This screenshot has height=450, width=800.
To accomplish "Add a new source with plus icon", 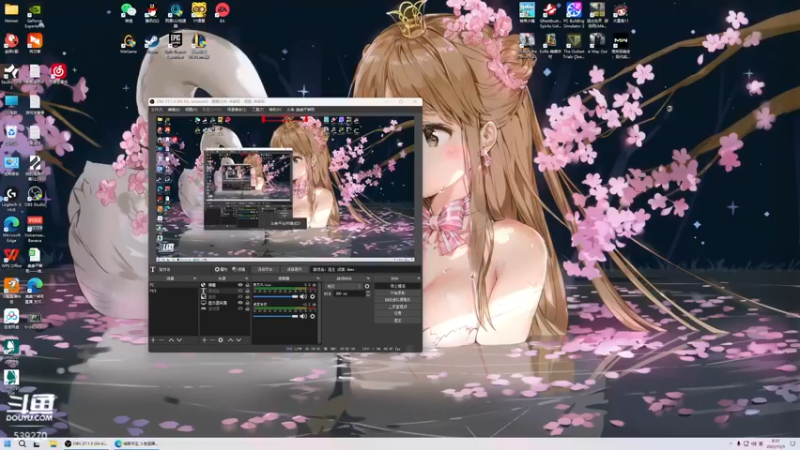I will 204,340.
